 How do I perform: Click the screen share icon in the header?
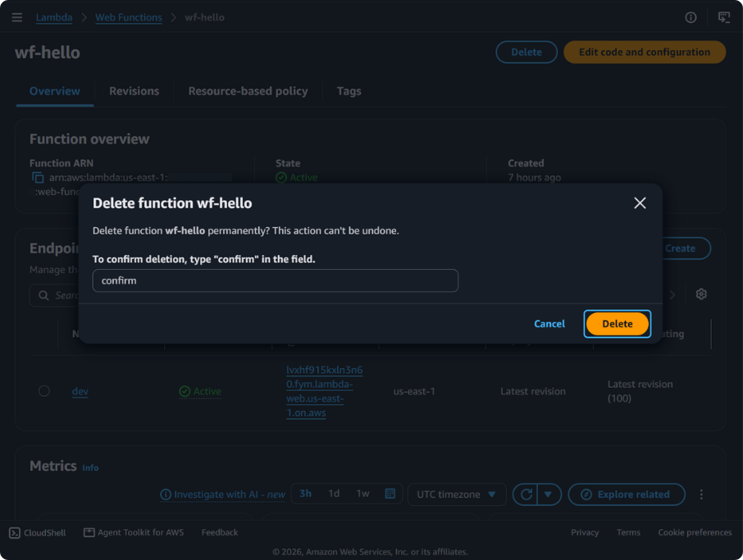pos(724,17)
